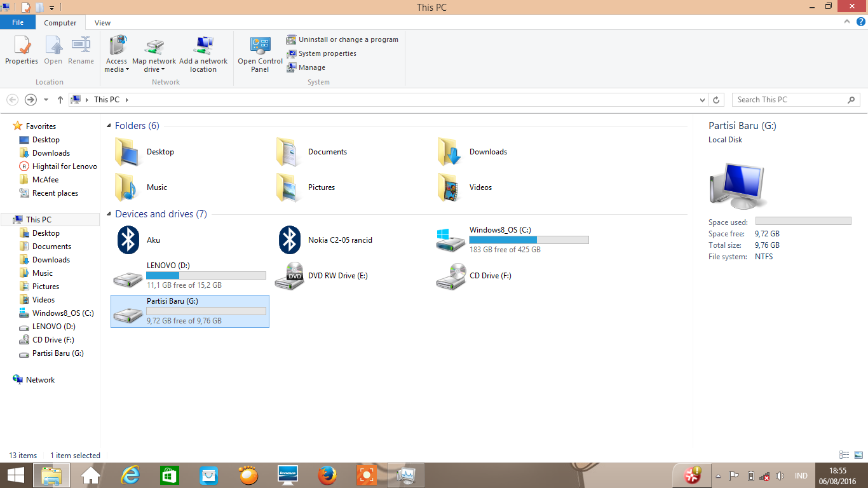This screenshot has width=868, height=488.
Task: Click Network in the navigation pane
Action: pyautogui.click(x=40, y=380)
